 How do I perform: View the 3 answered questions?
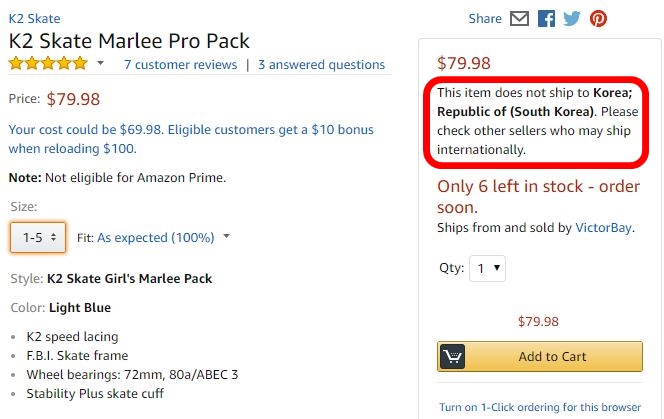[x=321, y=65]
